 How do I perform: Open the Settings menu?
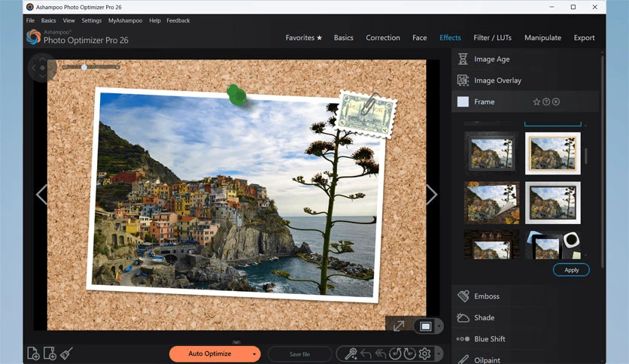pyautogui.click(x=92, y=20)
